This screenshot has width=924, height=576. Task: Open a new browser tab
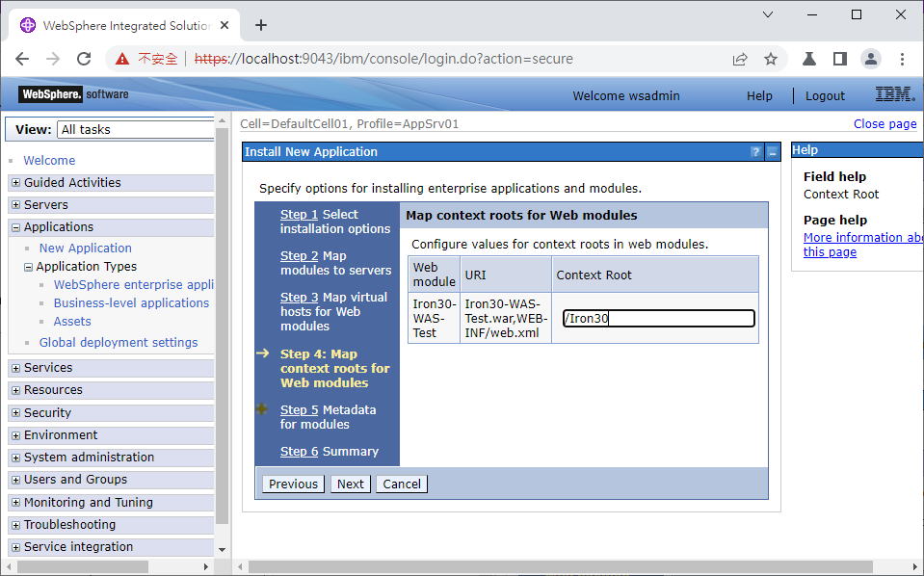pos(261,25)
